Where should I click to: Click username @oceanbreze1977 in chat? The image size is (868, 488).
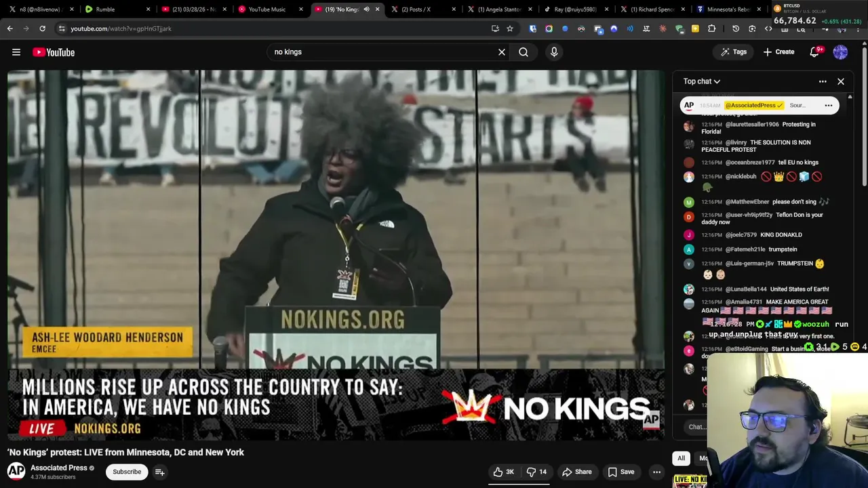pos(750,163)
